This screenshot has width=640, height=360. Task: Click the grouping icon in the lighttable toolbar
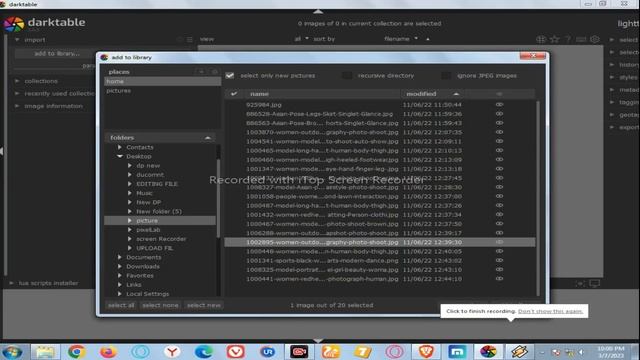tap(541, 39)
